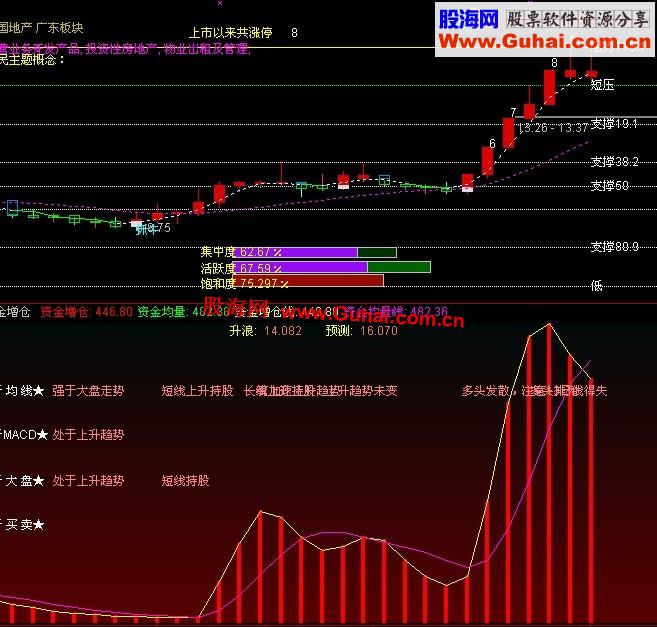Click the 大盘★ row label
This screenshot has width=657, height=627.
click(x=25, y=480)
